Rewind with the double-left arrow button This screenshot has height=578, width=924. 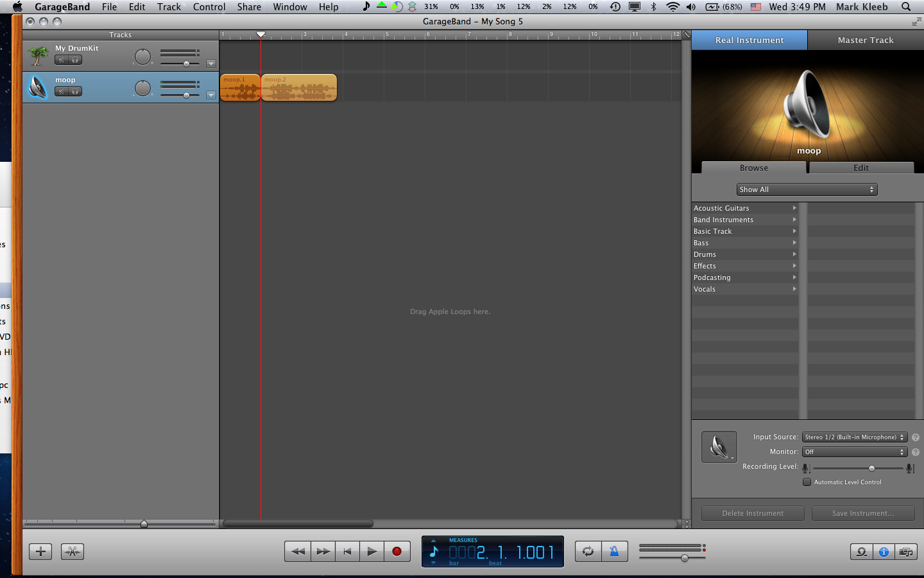[298, 552]
